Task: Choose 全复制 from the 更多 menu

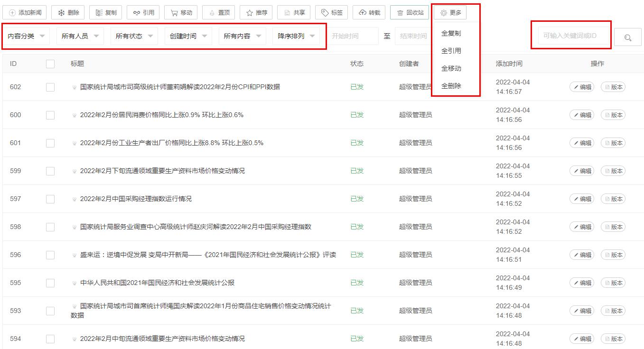Action: pos(451,34)
